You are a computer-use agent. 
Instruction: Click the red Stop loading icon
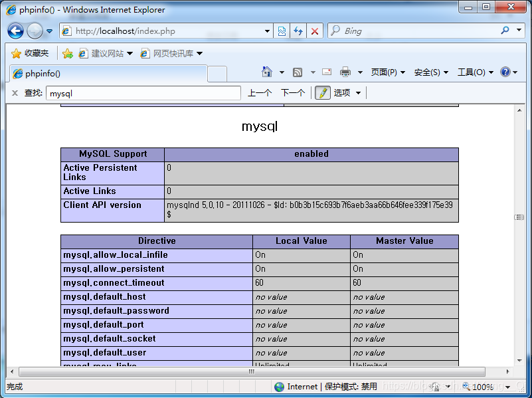[315, 31]
